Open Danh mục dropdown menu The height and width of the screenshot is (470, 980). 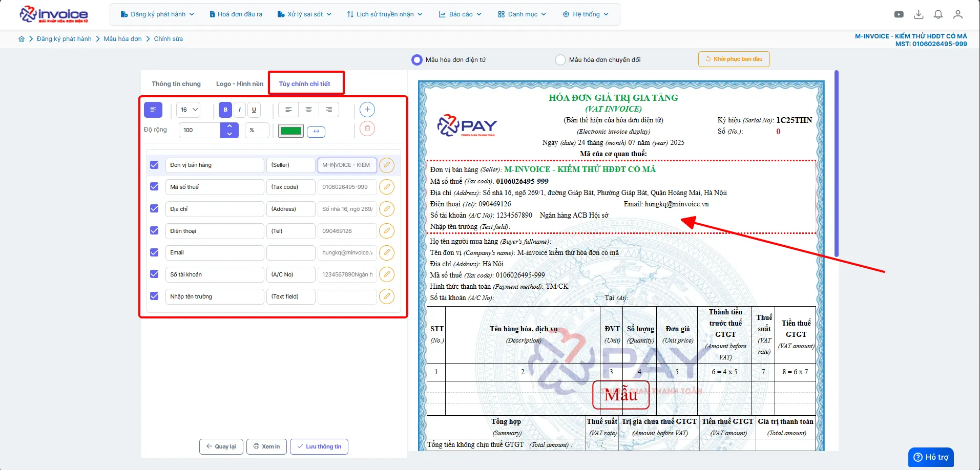click(x=522, y=14)
